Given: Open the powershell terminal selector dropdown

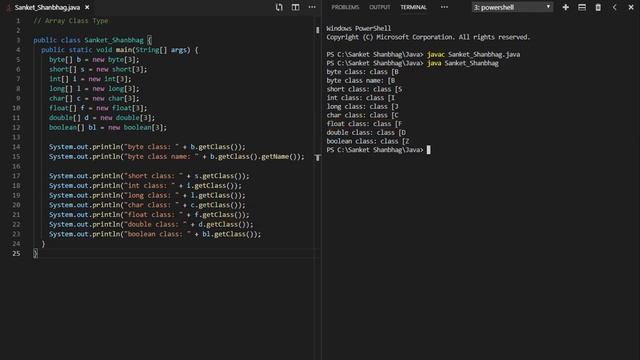Looking at the screenshot, I should (x=512, y=7).
